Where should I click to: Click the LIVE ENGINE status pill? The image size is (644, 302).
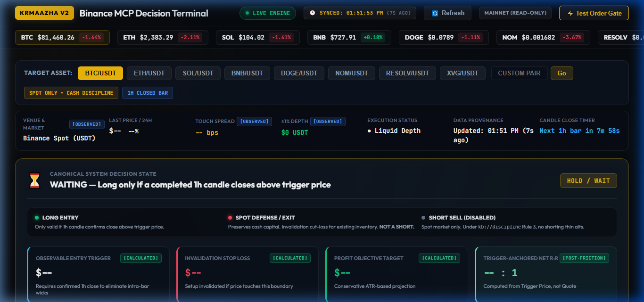pos(268,13)
